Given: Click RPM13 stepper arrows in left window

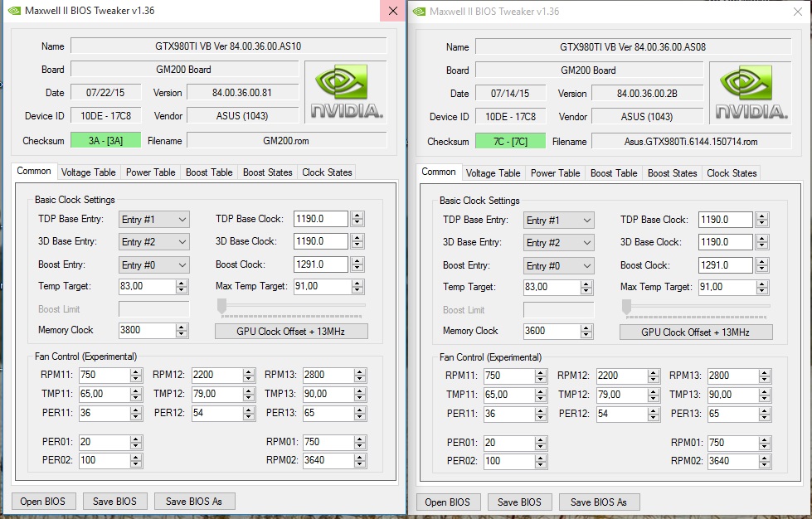Looking at the screenshot, I should 361,375.
